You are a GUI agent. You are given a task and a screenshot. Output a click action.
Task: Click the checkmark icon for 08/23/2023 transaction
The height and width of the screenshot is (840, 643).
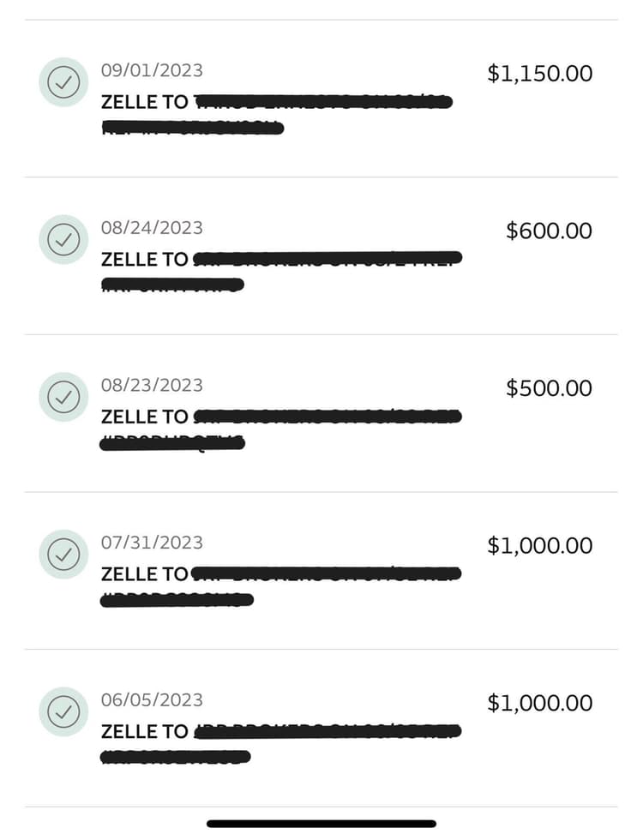coord(63,397)
